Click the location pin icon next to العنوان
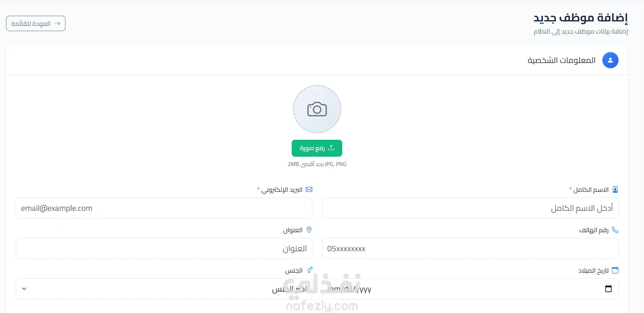The height and width of the screenshot is (313, 644). 309,230
